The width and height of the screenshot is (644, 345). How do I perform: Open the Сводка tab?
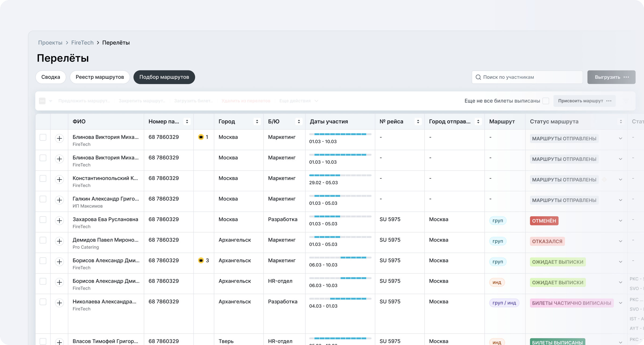51,77
